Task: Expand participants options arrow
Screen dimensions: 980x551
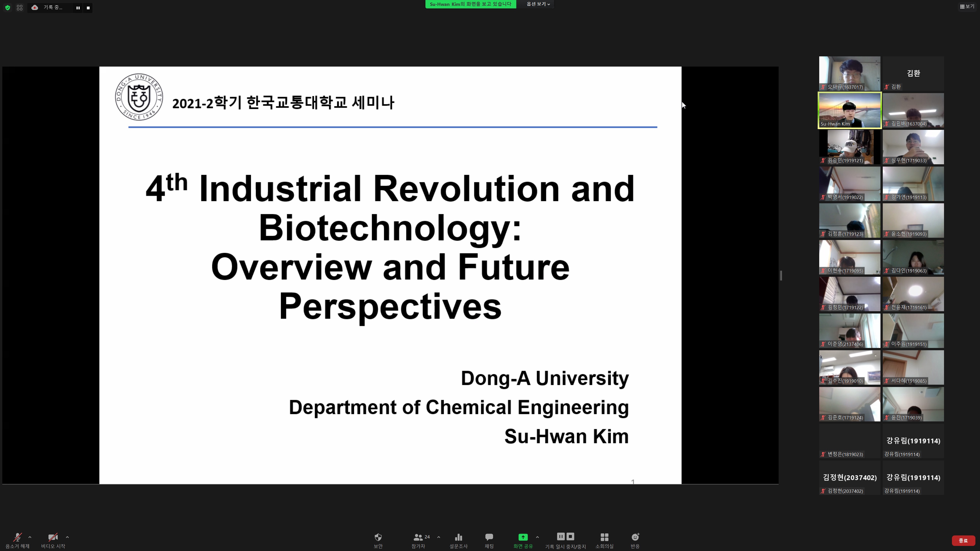Action: tap(439, 537)
